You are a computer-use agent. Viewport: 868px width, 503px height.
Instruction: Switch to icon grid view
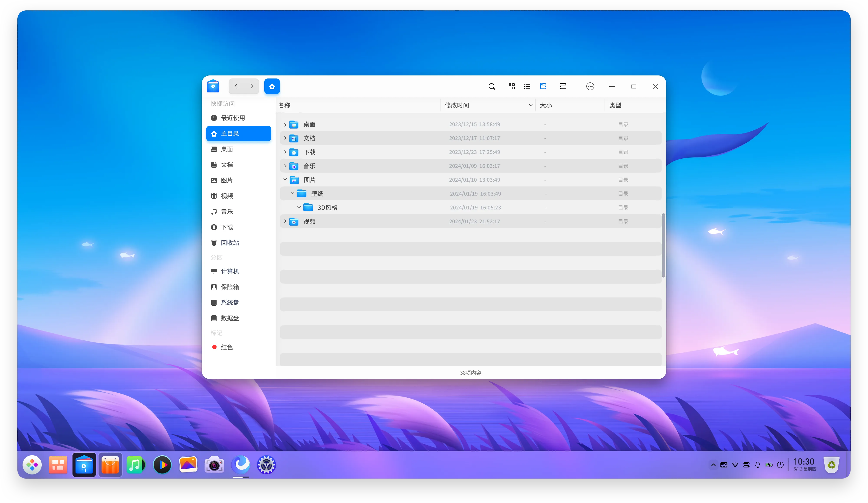(x=511, y=86)
